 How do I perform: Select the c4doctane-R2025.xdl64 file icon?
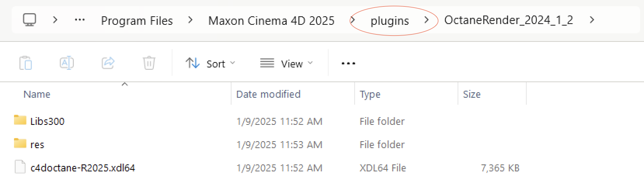coord(20,168)
